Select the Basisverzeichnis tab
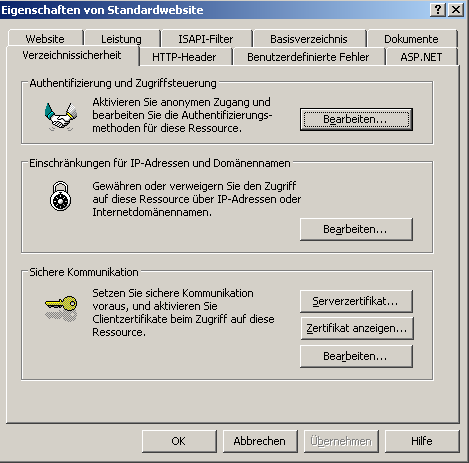The width and height of the screenshot is (469, 463). point(309,39)
